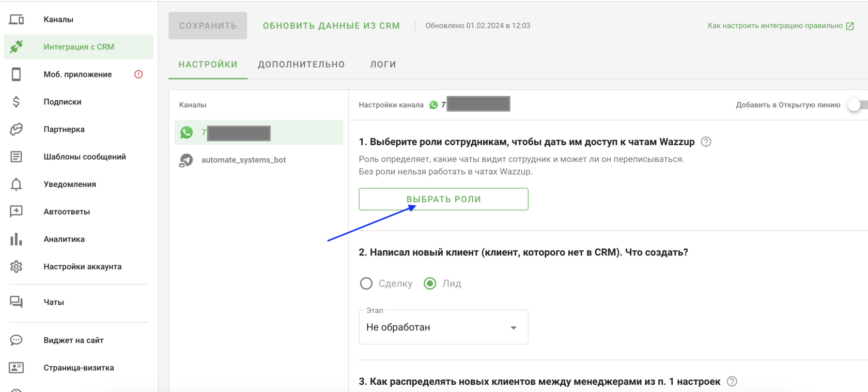Click Обновить данные из CRM button

point(331,26)
